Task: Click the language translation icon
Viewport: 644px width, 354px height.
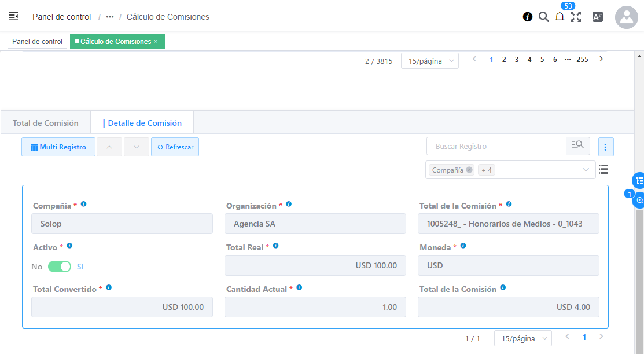Action: coord(598,17)
